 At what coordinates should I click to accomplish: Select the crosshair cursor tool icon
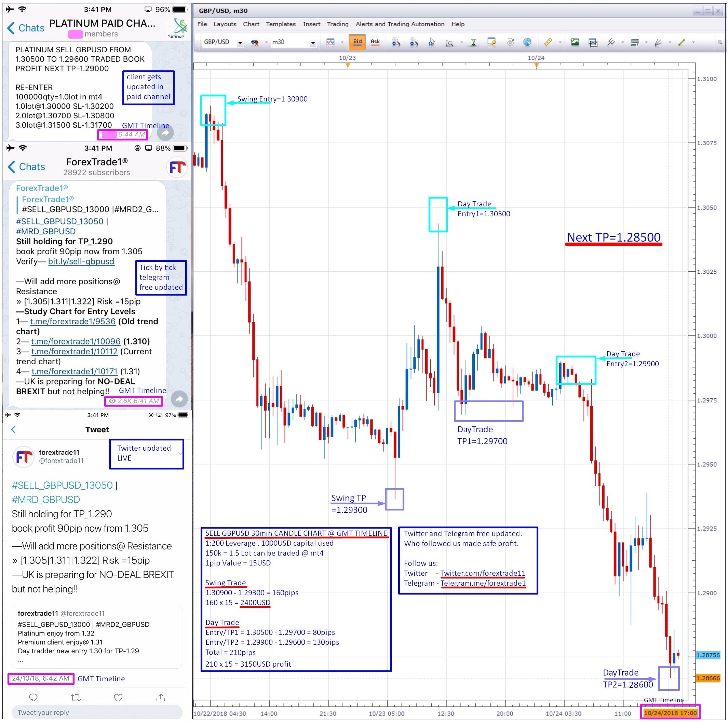tap(432, 43)
